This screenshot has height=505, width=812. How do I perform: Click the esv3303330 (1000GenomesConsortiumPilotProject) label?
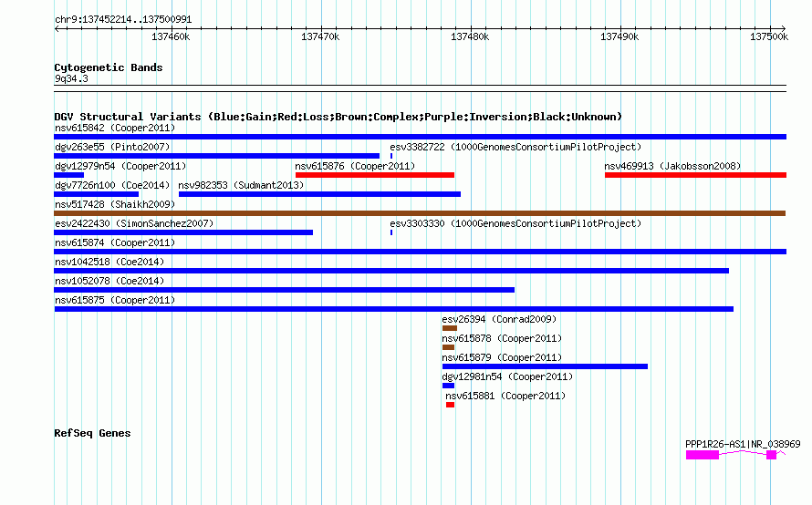[515, 223]
